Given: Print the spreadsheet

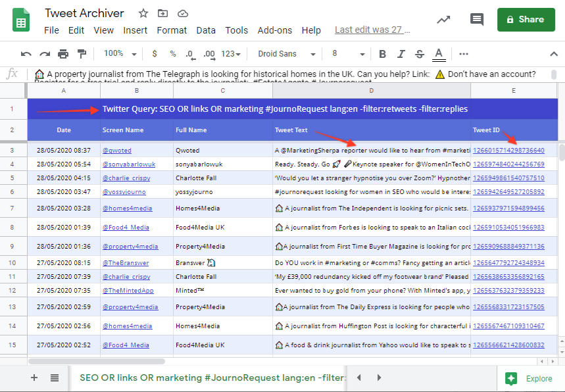Looking at the screenshot, I should (x=63, y=54).
